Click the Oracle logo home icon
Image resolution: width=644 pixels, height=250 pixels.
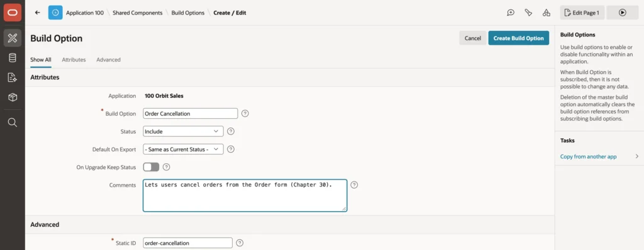(x=13, y=13)
